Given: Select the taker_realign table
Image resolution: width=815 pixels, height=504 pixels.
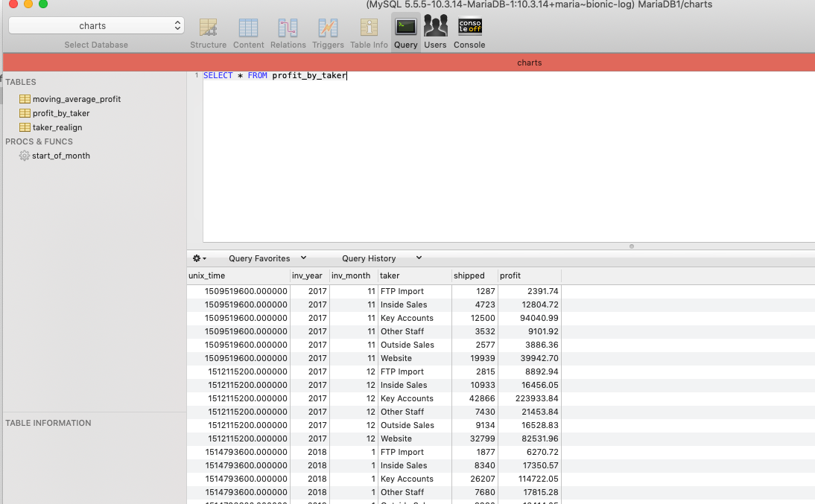Looking at the screenshot, I should pos(58,127).
